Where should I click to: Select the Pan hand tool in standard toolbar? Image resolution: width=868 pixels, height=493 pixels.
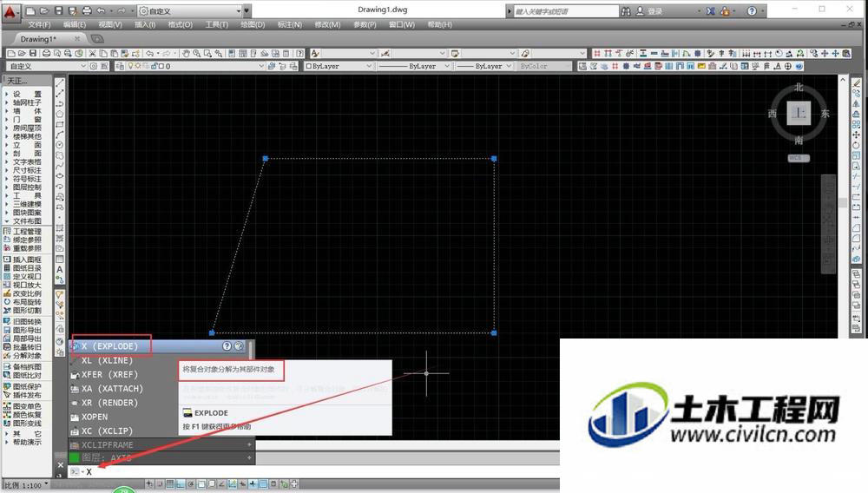click(x=186, y=53)
